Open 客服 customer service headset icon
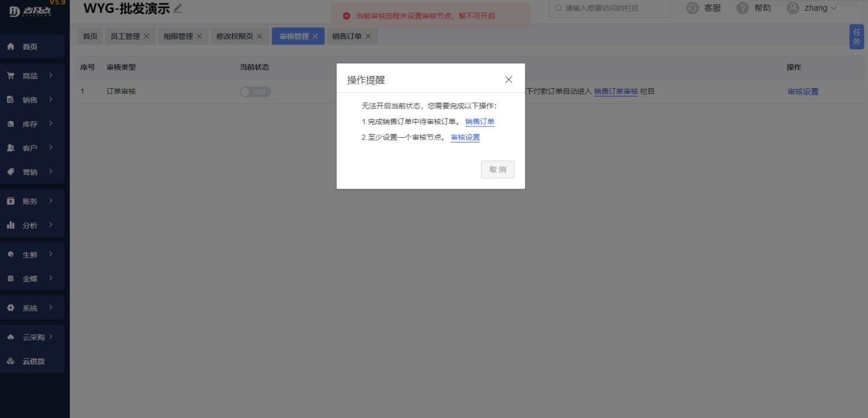The height and width of the screenshot is (418, 868). 692,8
